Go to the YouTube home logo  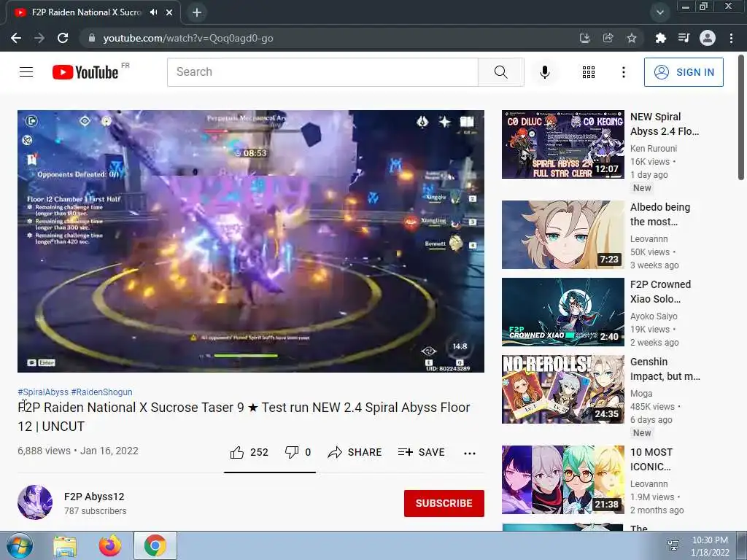(x=85, y=72)
